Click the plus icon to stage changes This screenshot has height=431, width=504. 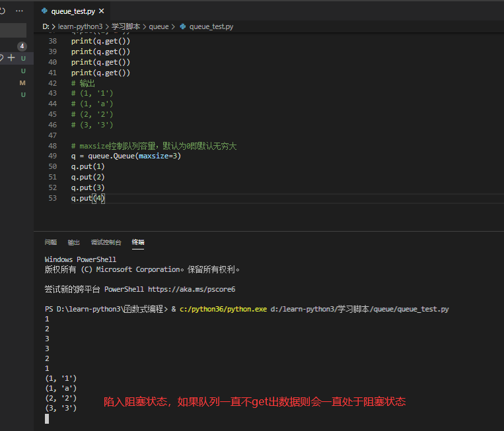11,58
